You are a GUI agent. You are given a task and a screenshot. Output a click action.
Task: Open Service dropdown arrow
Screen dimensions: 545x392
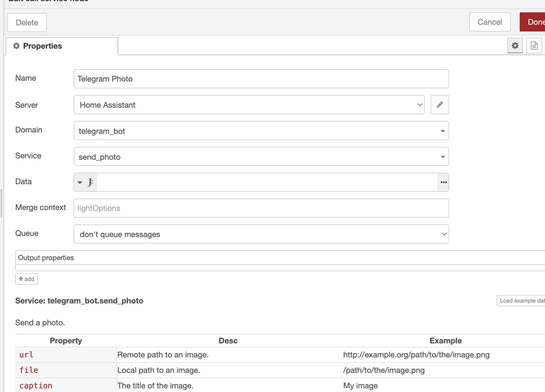pos(443,157)
